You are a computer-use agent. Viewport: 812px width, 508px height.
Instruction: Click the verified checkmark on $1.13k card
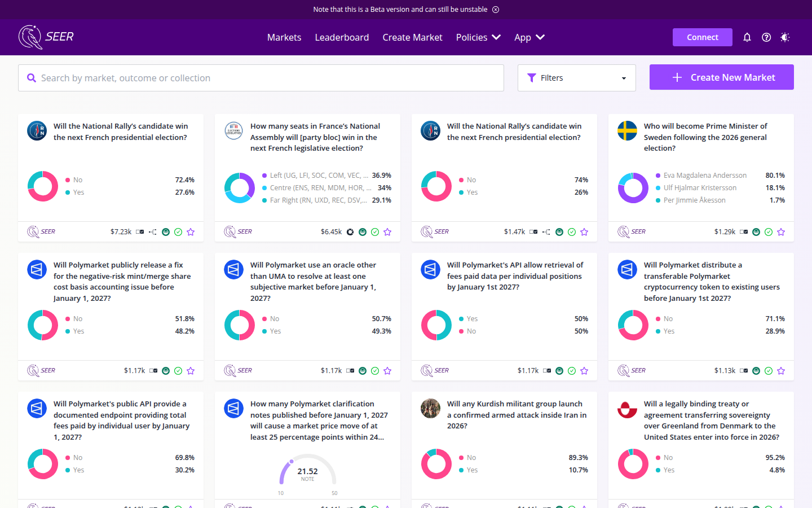click(769, 371)
